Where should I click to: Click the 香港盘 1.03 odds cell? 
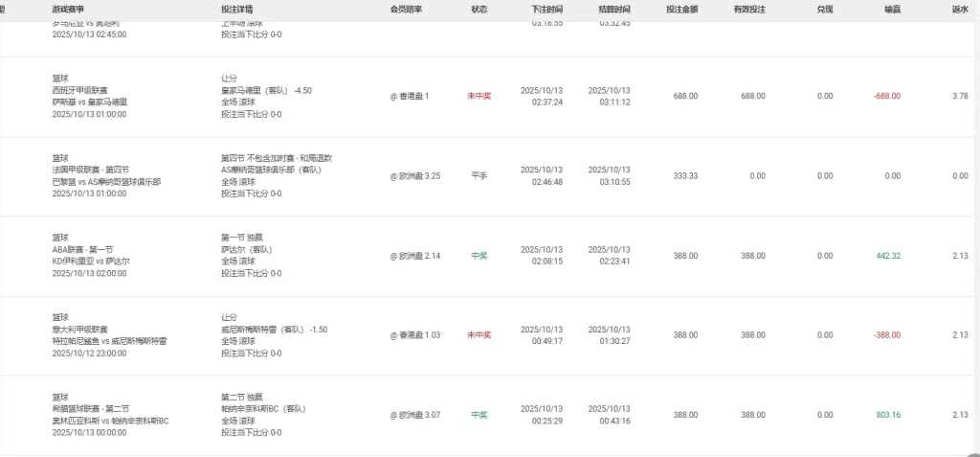(415, 335)
